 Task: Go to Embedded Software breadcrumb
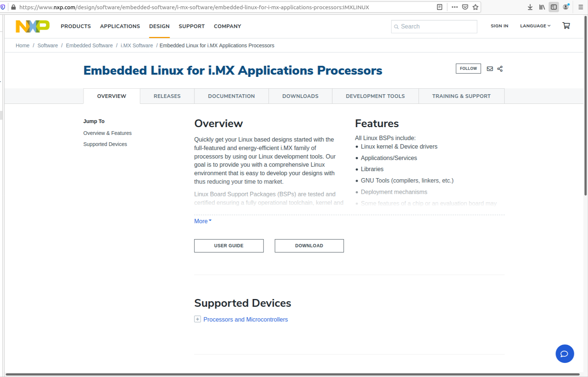89,45
